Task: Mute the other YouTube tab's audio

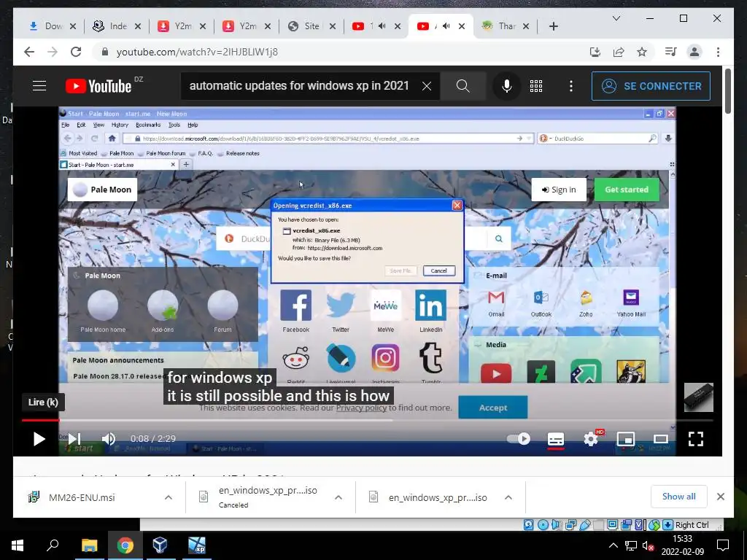Action: (x=382, y=26)
